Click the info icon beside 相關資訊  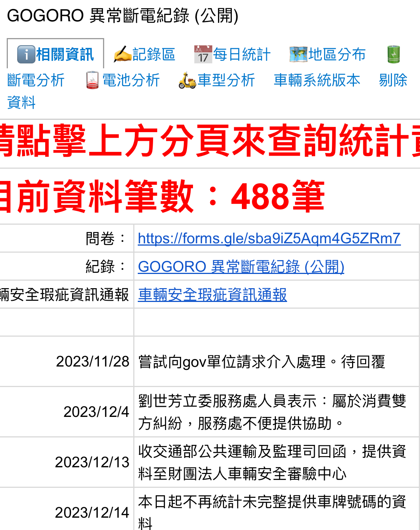click(x=26, y=54)
